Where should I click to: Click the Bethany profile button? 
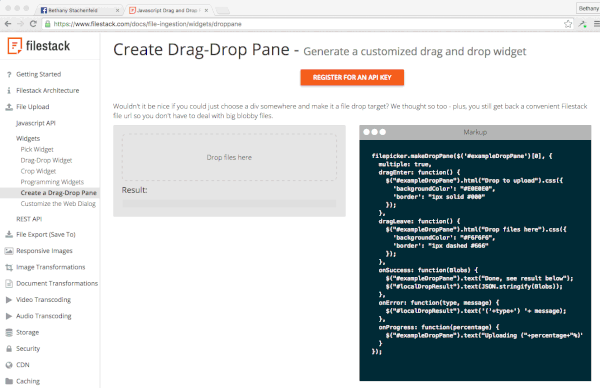588,8
